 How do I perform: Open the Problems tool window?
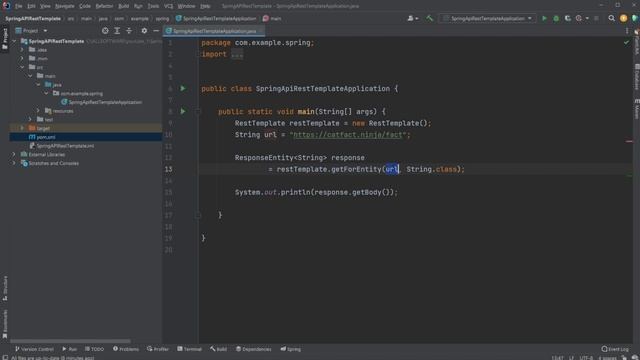126,349
